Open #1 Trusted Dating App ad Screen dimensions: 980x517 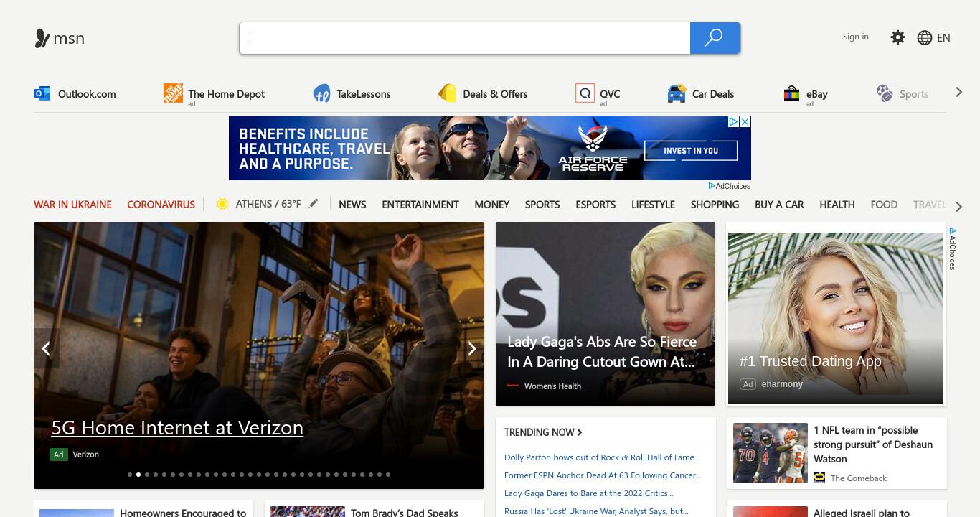[x=836, y=318]
